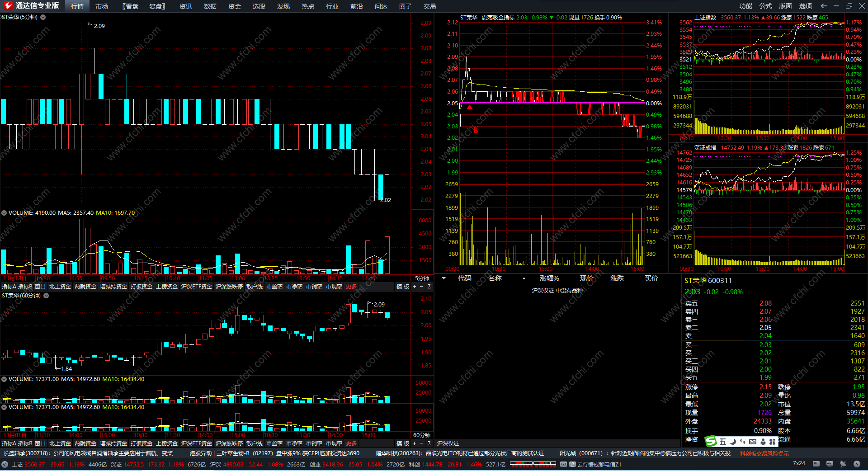Click the status bar monitor icon
The image size is (868, 471).
(x=830, y=464)
